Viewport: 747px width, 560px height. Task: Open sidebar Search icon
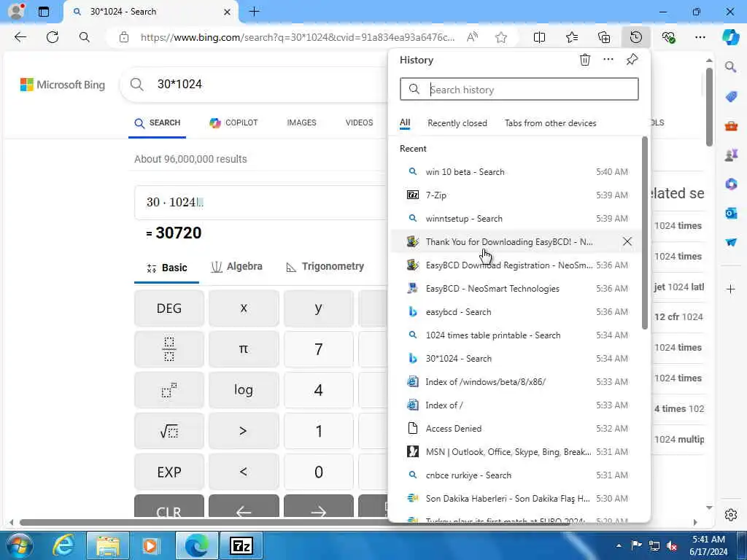(731, 66)
